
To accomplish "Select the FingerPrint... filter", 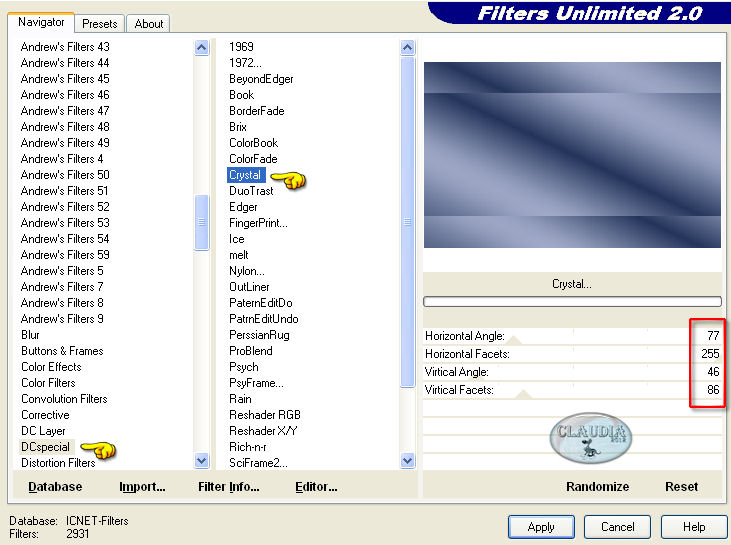I will 258,223.
